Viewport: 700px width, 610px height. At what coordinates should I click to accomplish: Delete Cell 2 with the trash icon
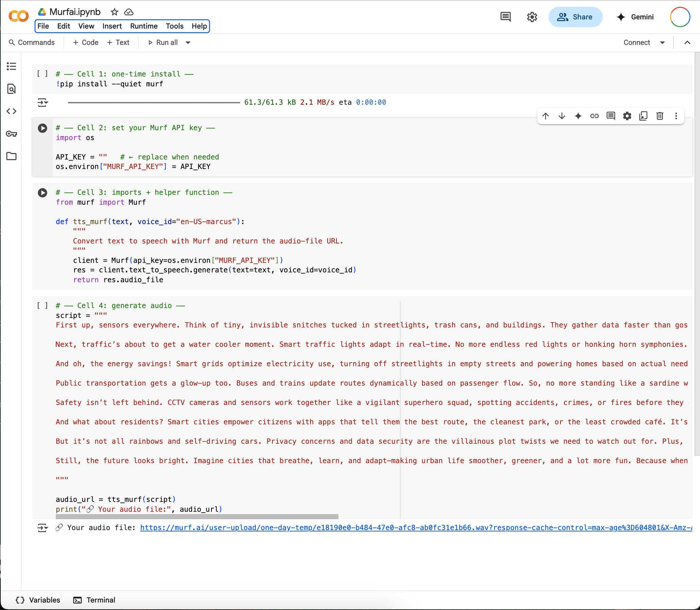click(x=660, y=116)
